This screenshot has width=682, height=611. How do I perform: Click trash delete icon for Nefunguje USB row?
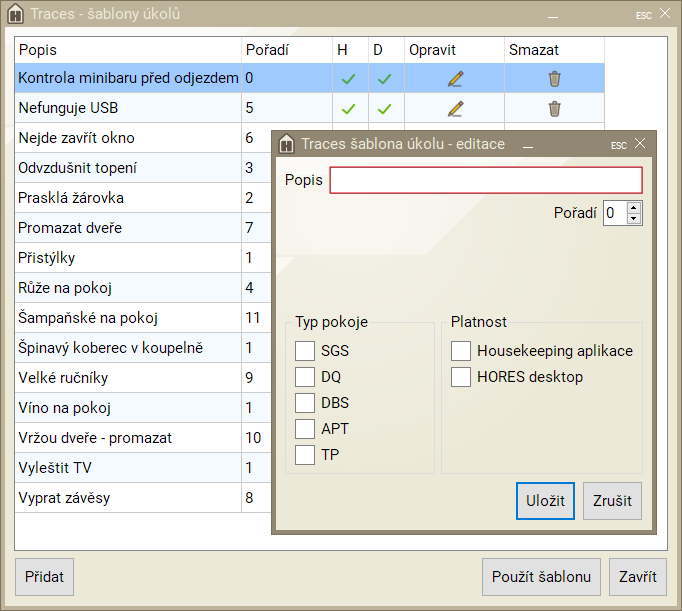click(x=554, y=108)
